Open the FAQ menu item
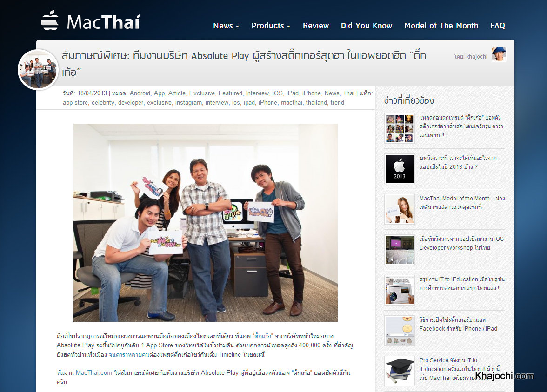Screen dimensions: 547x392 [498, 26]
